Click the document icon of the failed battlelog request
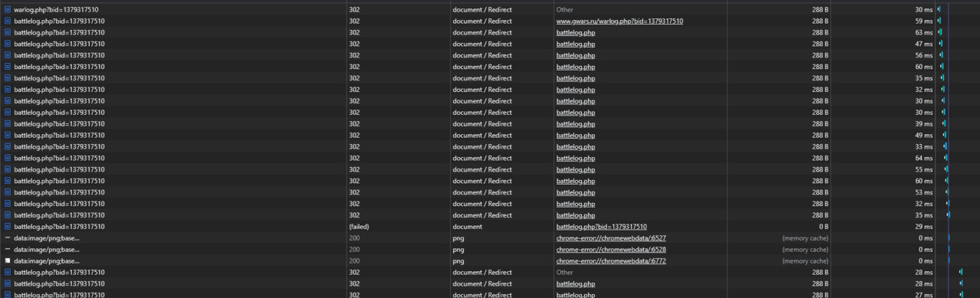The image size is (980, 298). pos(8,227)
